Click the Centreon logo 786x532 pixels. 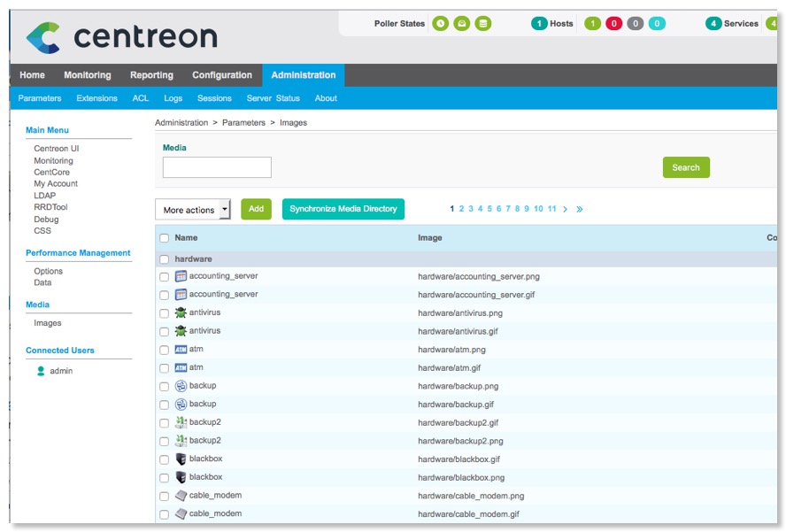point(121,36)
